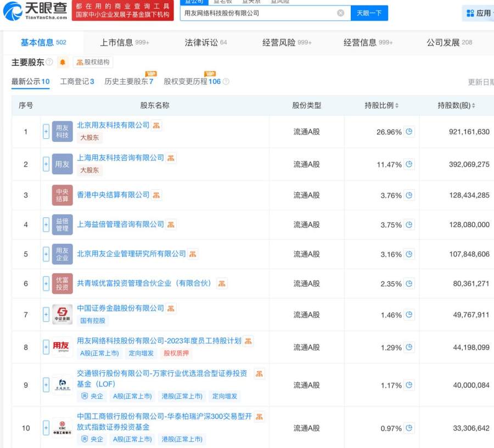Expand row for 2023年度员工持股计划
Image resolution: width=494 pixels, height=448 pixels.
[x=46, y=347]
